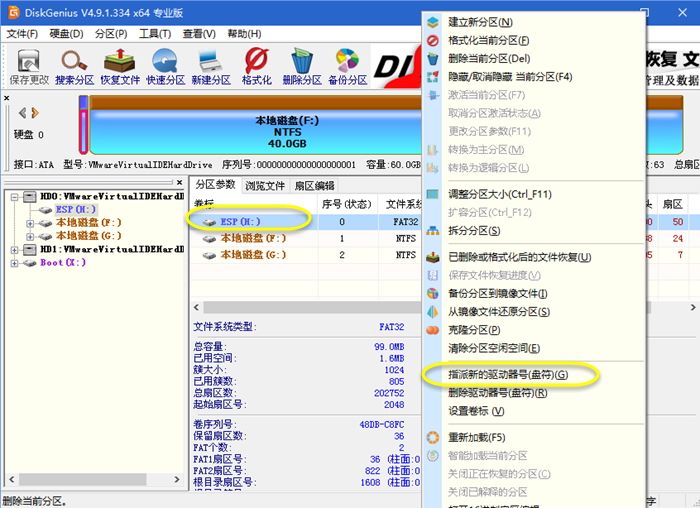700x508 pixels.
Task: Open the 查看(V) menu
Action: coord(199,34)
